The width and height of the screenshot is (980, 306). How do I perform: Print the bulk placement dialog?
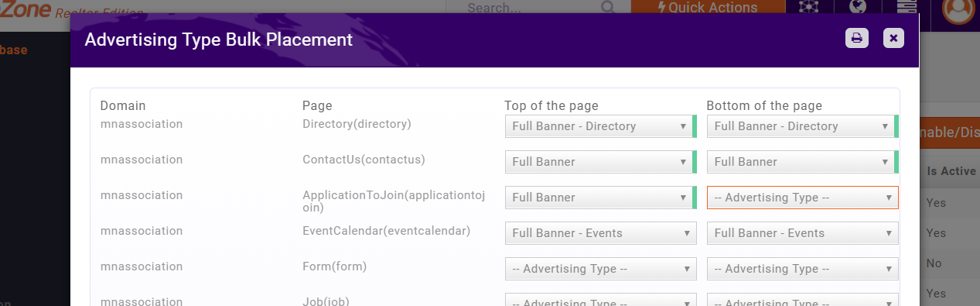pos(856,38)
